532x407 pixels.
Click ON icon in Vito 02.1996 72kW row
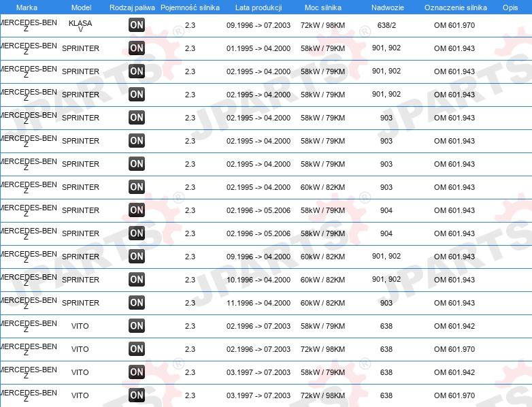[x=137, y=349]
